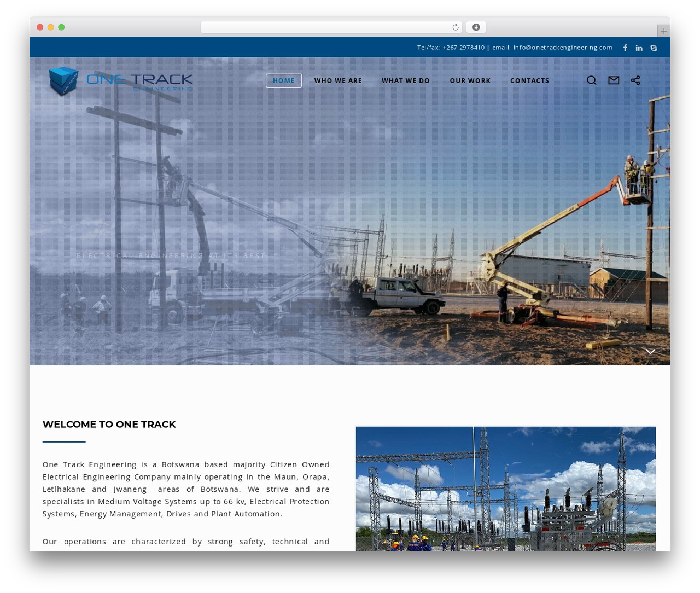Screen dimensions: 700x593
Task: Click the browser reload icon
Action: pos(456,27)
